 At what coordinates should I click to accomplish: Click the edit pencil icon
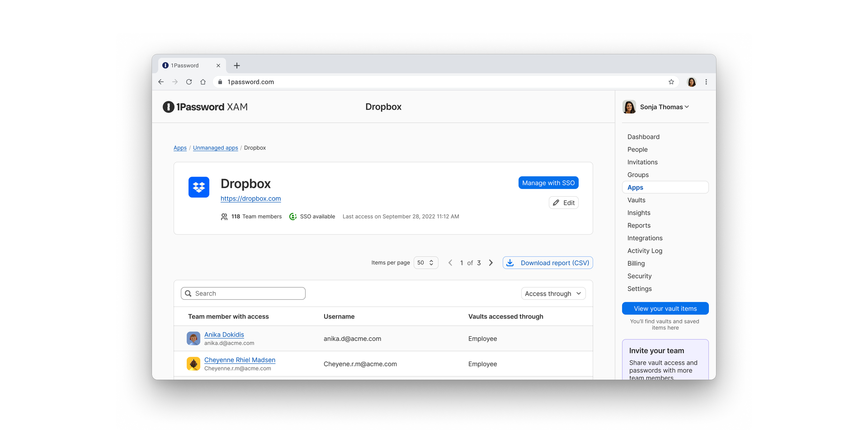[x=556, y=203]
